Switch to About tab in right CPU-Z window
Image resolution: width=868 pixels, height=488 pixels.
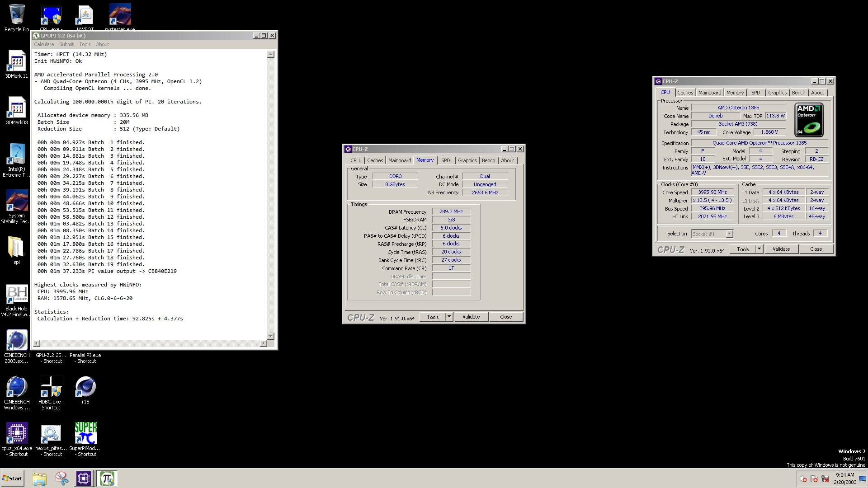pos(817,93)
